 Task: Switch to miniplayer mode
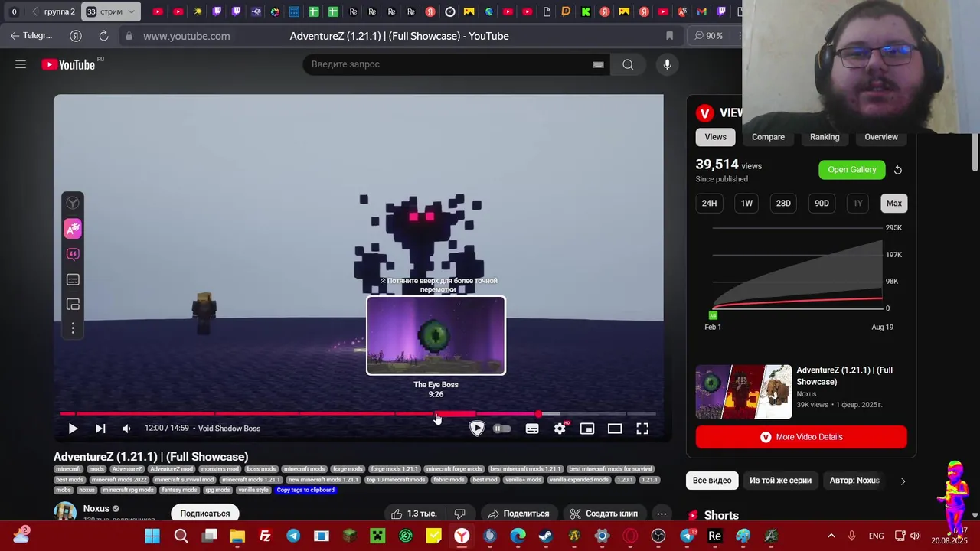[587, 429]
